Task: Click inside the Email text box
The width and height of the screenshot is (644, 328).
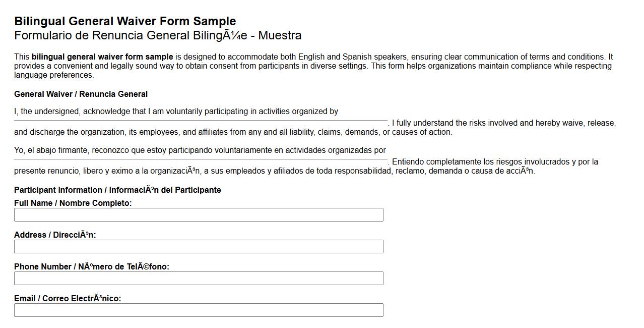Action: tap(199, 310)
